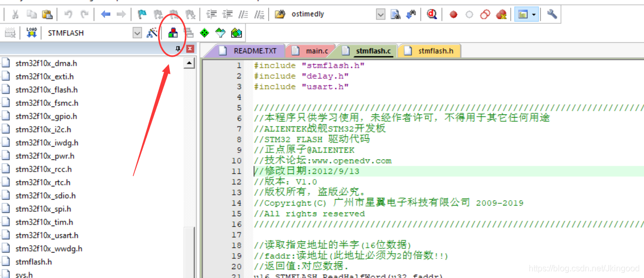Click code line '#include "usart.h"'

(x=301, y=86)
